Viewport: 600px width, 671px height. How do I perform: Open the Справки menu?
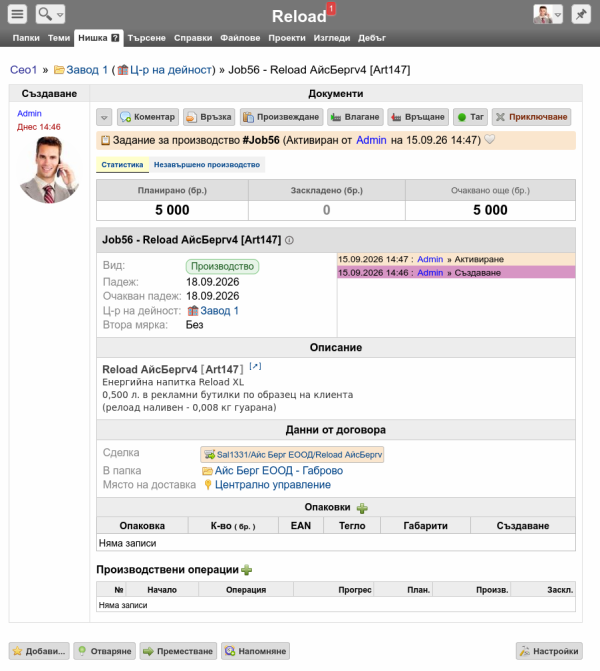coord(193,38)
